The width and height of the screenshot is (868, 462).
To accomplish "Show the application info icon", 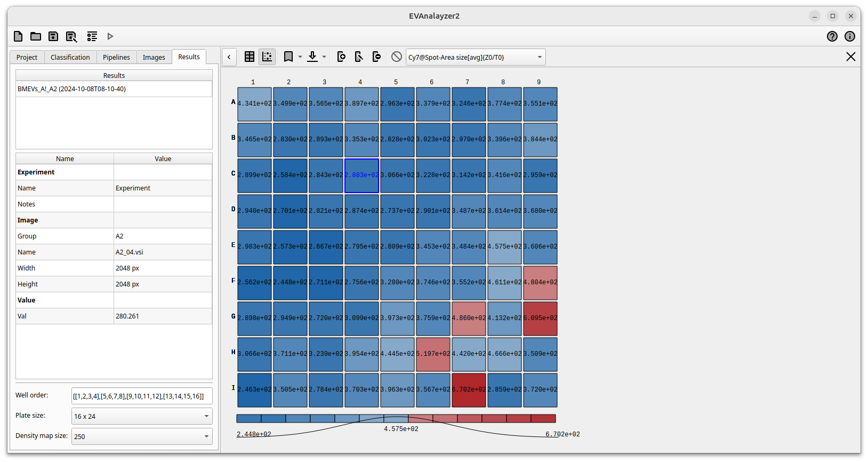I will pyautogui.click(x=850, y=36).
